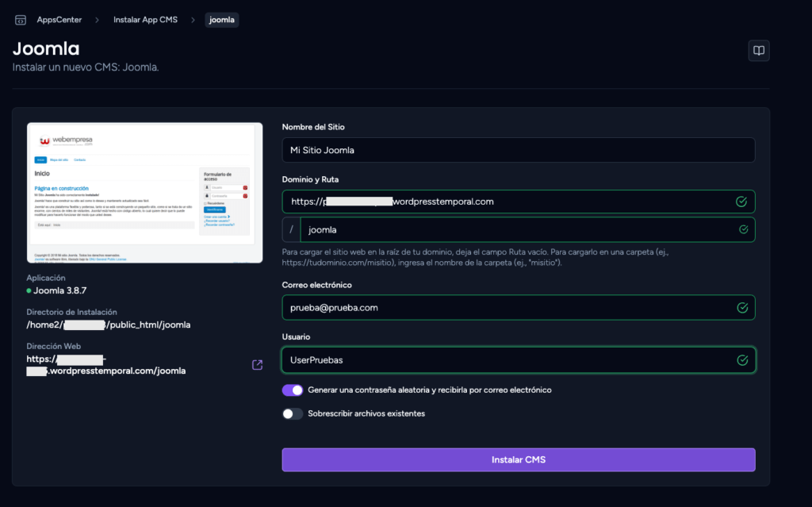
Task: Click the checkmark icon in email field
Action: coord(742,307)
